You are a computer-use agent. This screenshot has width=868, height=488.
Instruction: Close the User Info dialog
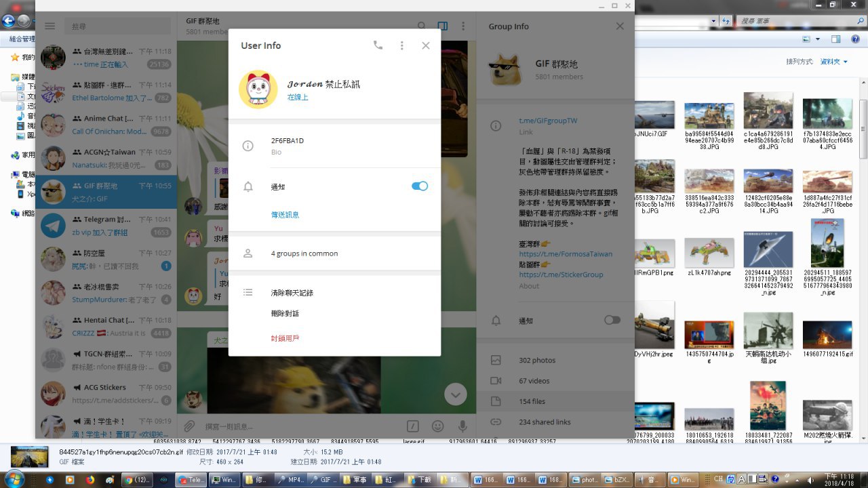(425, 45)
